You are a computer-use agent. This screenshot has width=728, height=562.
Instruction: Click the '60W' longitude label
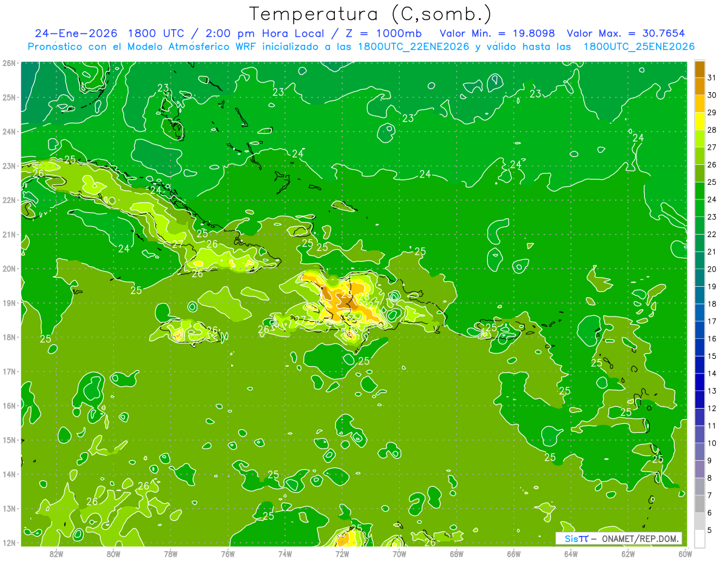[685, 554]
